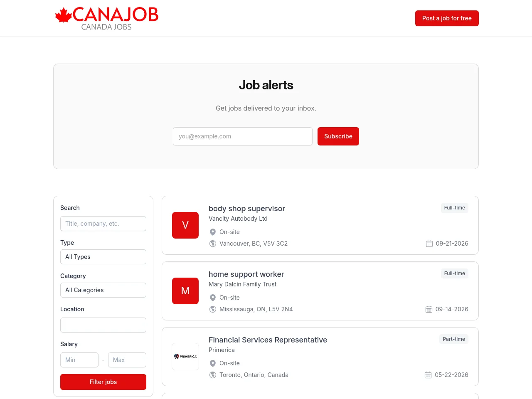Subscribe to job alerts
This screenshot has height=399, width=532.
point(338,136)
